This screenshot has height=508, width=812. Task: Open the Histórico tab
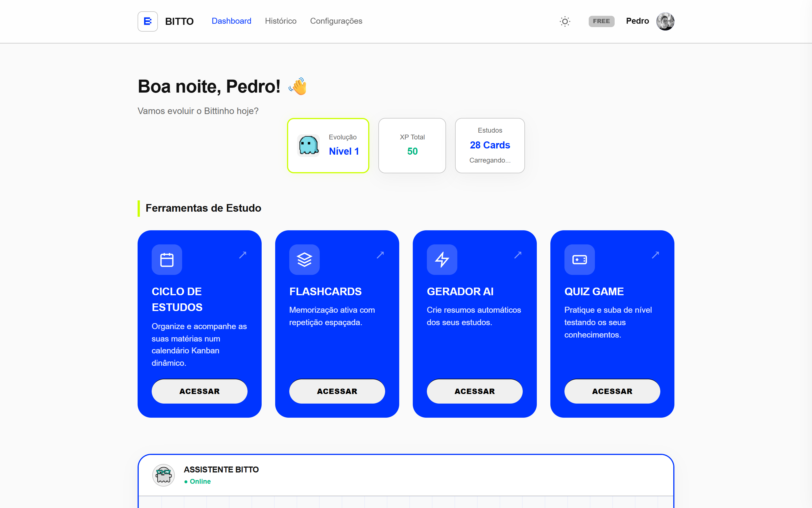pos(281,21)
